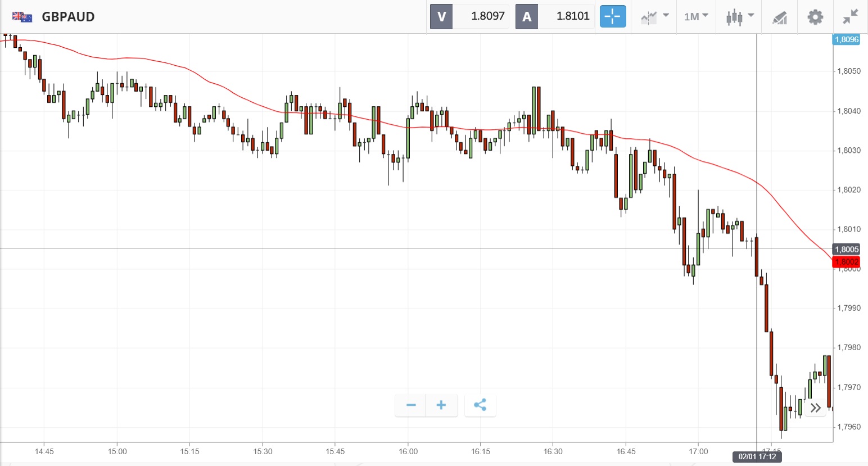The width and height of the screenshot is (868, 466).
Task: Collapse chart with the shrink arrows icon
Action: click(x=850, y=17)
